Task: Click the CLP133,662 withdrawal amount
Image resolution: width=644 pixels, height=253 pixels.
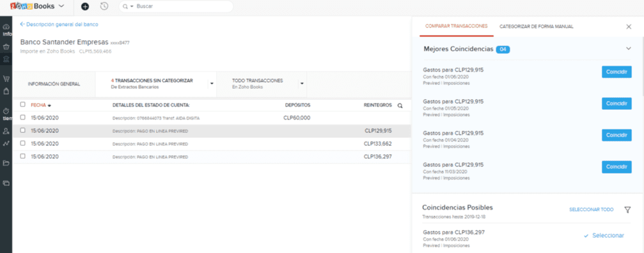Action: coord(378,144)
